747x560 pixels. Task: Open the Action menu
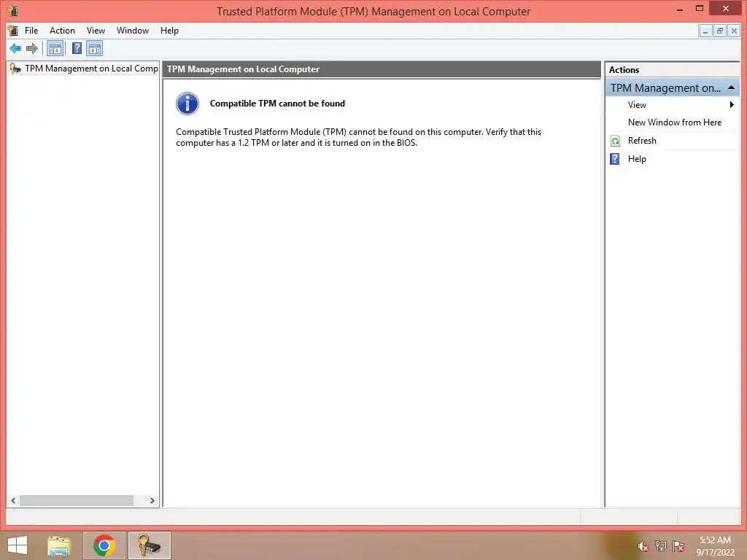point(63,31)
